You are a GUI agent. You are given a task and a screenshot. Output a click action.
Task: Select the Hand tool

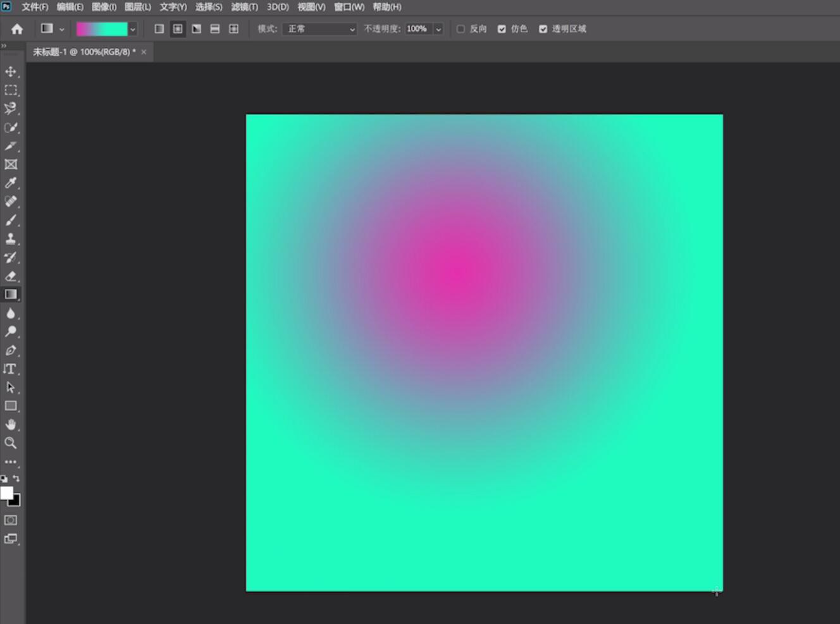11,425
